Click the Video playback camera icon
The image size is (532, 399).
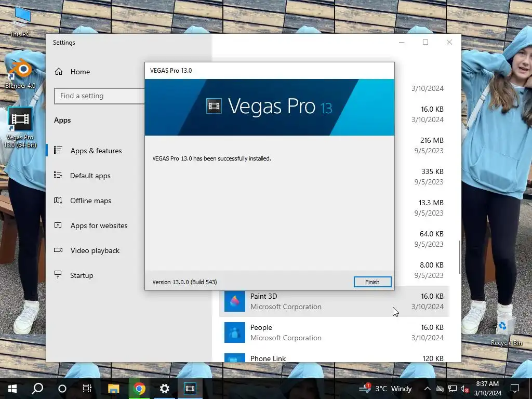(x=58, y=250)
